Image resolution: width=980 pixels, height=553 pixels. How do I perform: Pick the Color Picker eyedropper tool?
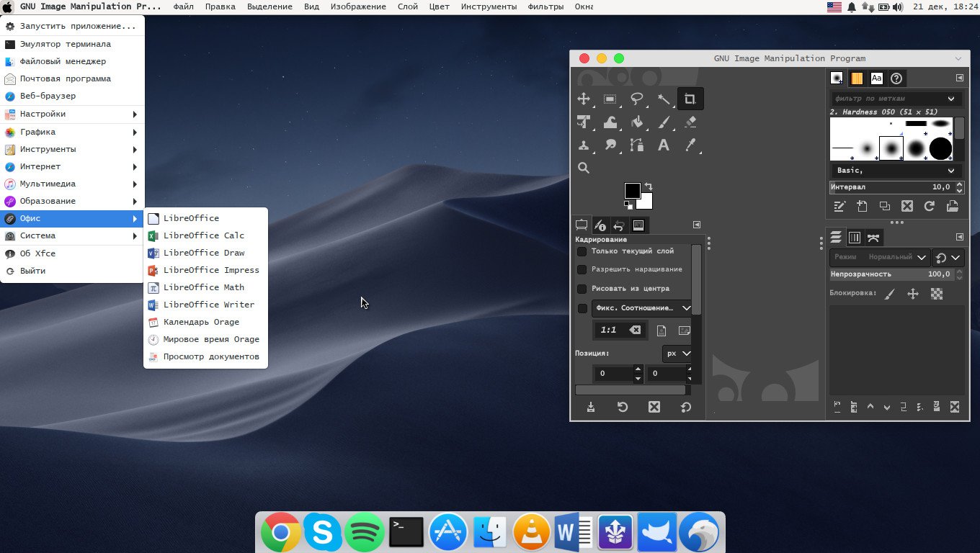pyautogui.click(x=690, y=145)
